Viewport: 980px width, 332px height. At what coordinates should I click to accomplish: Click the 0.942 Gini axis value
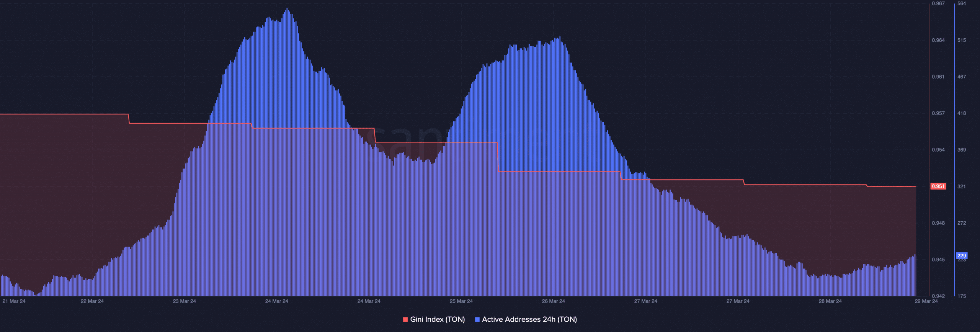click(x=938, y=296)
